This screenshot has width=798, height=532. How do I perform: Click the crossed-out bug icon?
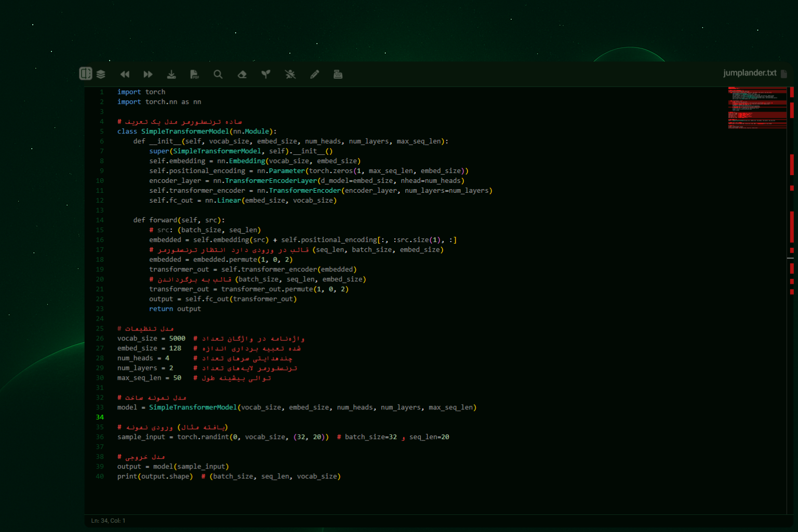point(290,74)
